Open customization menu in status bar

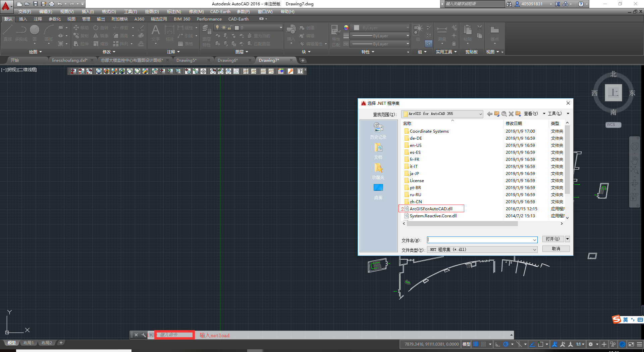(640, 344)
